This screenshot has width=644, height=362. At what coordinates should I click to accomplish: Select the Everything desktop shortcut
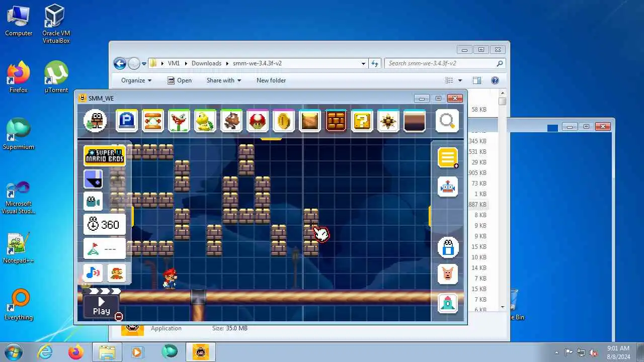pyautogui.click(x=19, y=304)
